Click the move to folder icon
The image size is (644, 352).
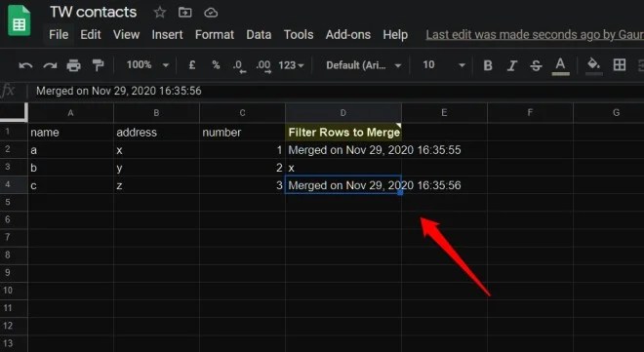(184, 13)
